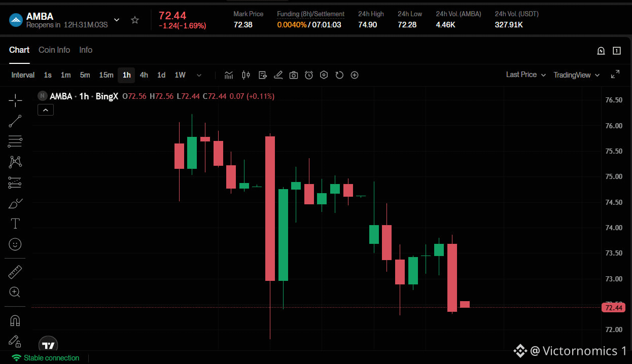The image size is (632, 364).
Task: Select the 1h interval
Action: click(126, 75)
